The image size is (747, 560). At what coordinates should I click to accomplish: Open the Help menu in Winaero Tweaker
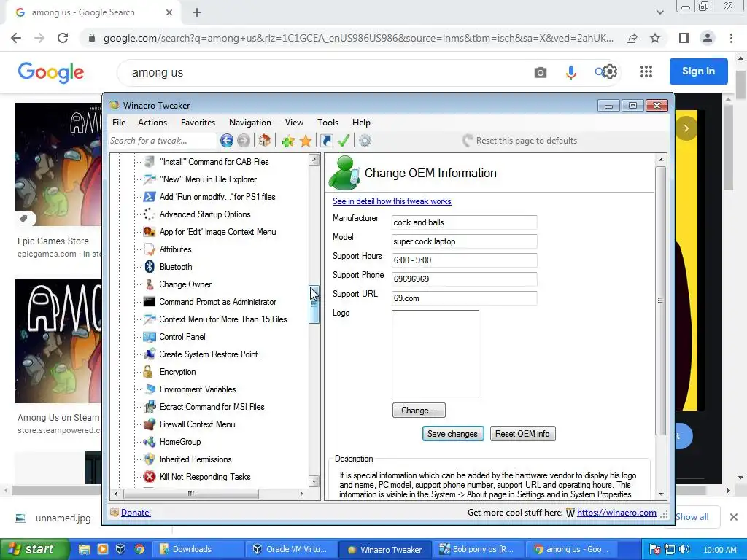pyautogui.click(x=361, y=122)
